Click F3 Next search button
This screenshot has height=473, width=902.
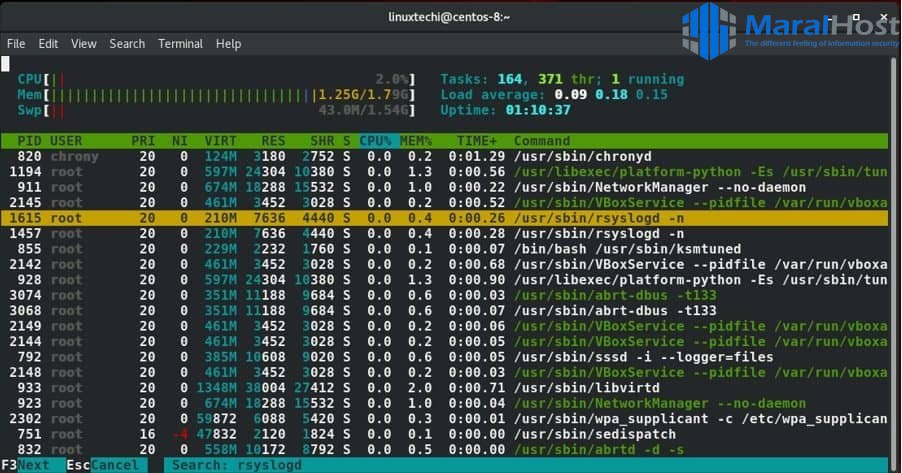pyautogui.click(x=33, y=465)
